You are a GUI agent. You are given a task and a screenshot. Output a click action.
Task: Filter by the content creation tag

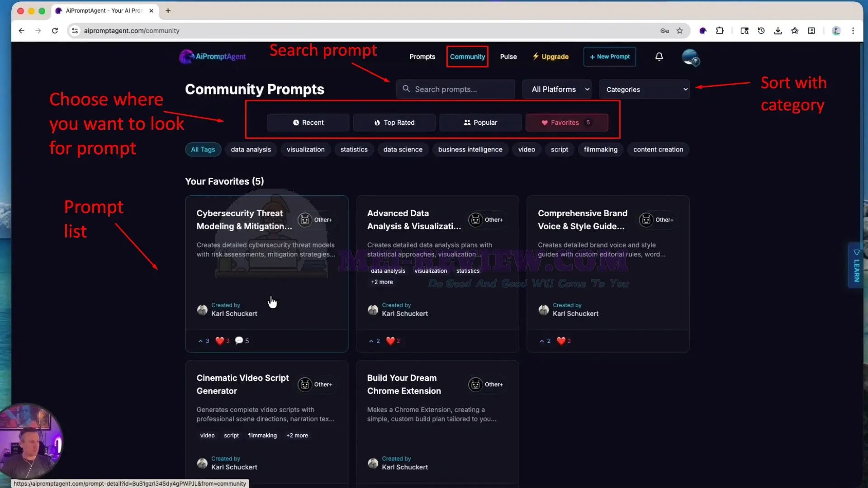point(658,149)
